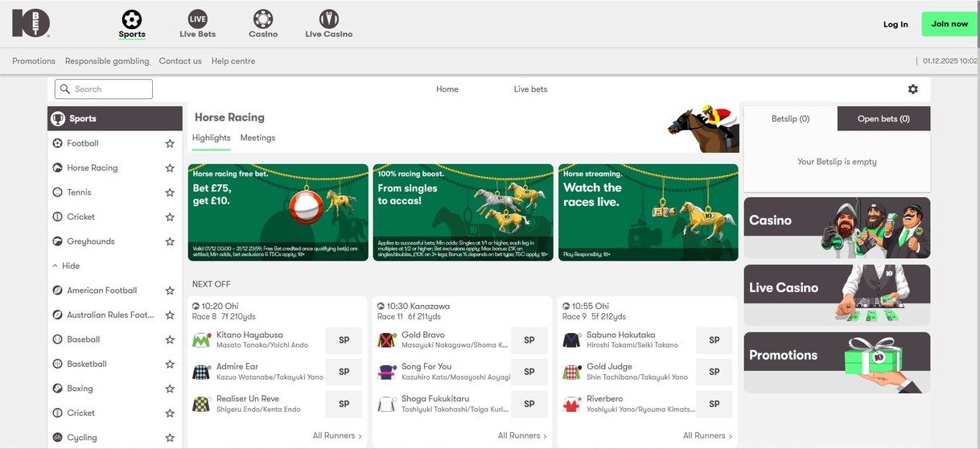Toggle the star beside first Cricket entry
The width and height of the screenshot is (980, 449).
(170, 217)
